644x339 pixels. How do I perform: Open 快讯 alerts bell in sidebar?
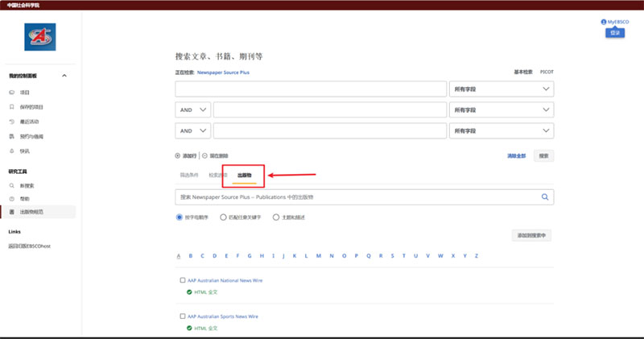pos(11,151)
